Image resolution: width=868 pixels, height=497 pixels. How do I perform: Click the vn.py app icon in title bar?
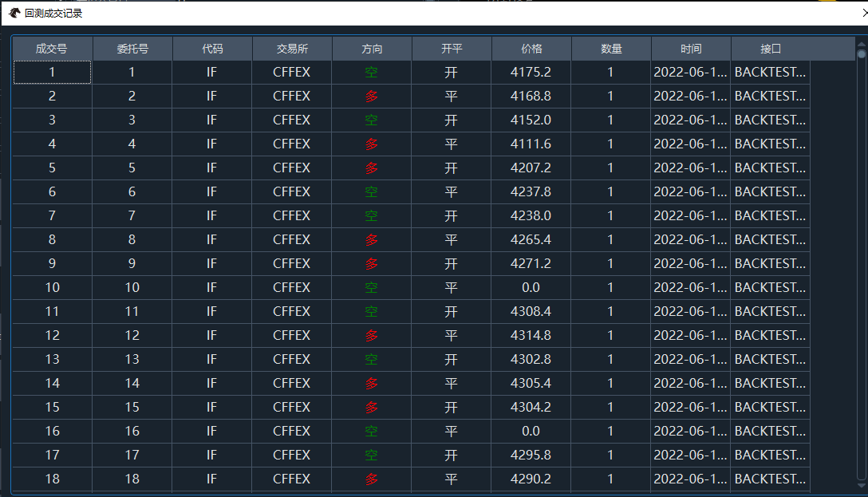click(14, 13)
